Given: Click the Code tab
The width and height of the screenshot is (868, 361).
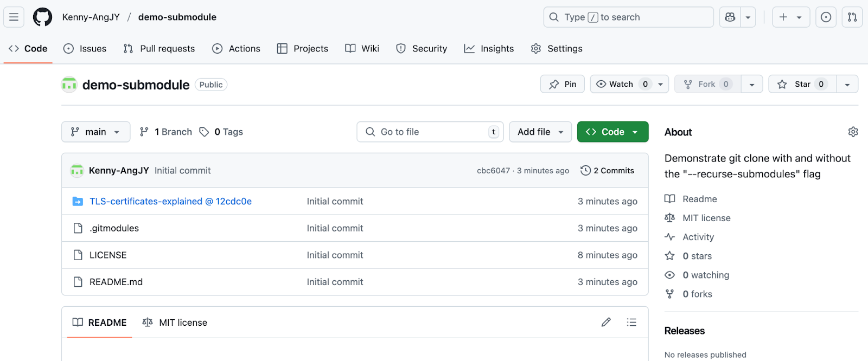Looking at the screenshot, I should [x=28, y=48].
